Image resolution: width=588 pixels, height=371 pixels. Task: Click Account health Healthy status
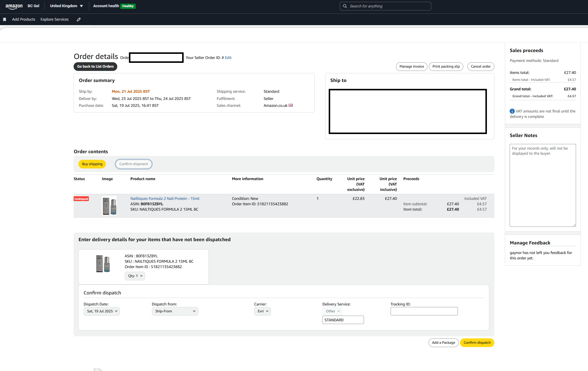pos(114,6)
